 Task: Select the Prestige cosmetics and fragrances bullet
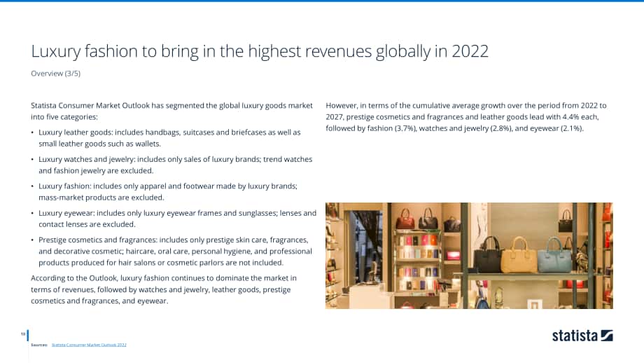[x=176, y=251]
